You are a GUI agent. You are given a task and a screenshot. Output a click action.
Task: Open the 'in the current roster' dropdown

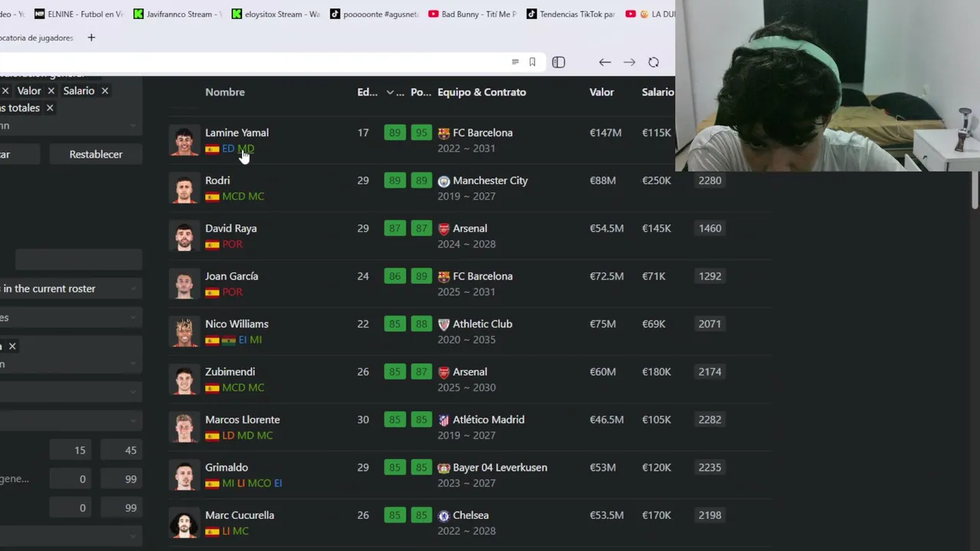coord(70,289)
